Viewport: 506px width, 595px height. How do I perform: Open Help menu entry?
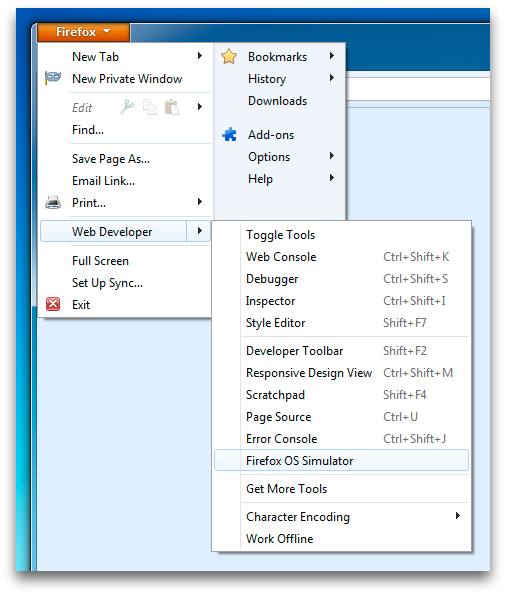(279, 179)
